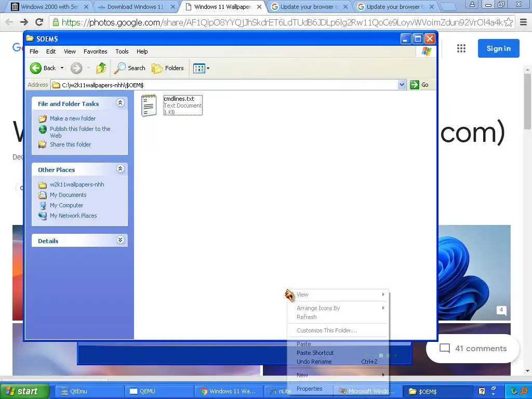Open the New submenu in context menu

point(338,375)
